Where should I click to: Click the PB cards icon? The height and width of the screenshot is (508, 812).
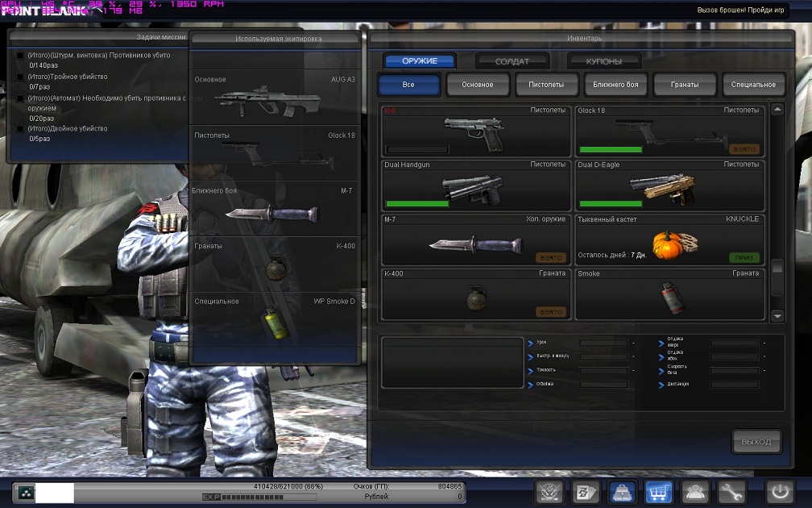click(586, 491)
